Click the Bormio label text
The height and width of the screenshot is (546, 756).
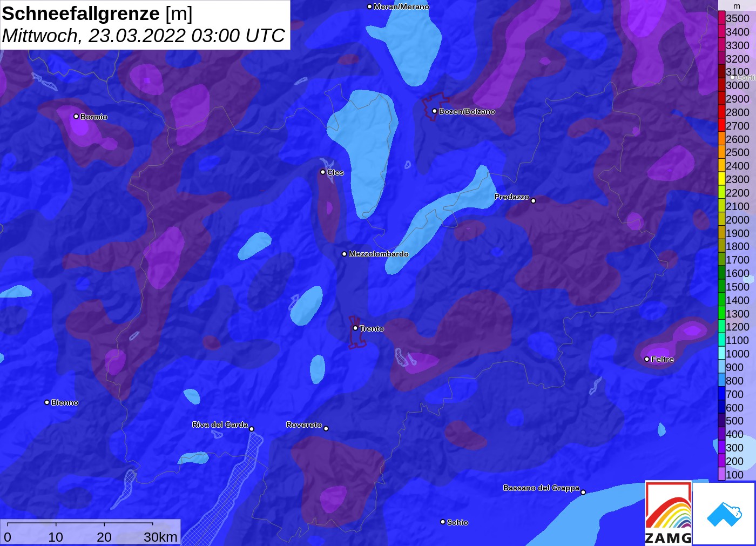[x=94, y=117]
